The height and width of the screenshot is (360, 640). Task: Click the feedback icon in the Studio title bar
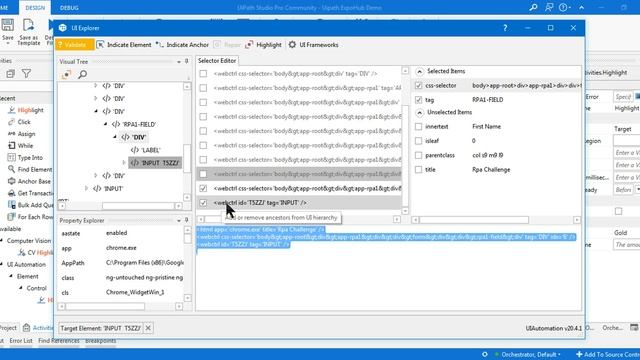pos(549,7)
